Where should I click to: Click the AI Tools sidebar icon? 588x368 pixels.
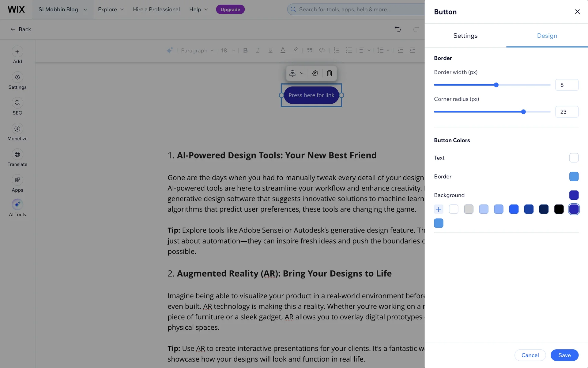tap(17, 205)
